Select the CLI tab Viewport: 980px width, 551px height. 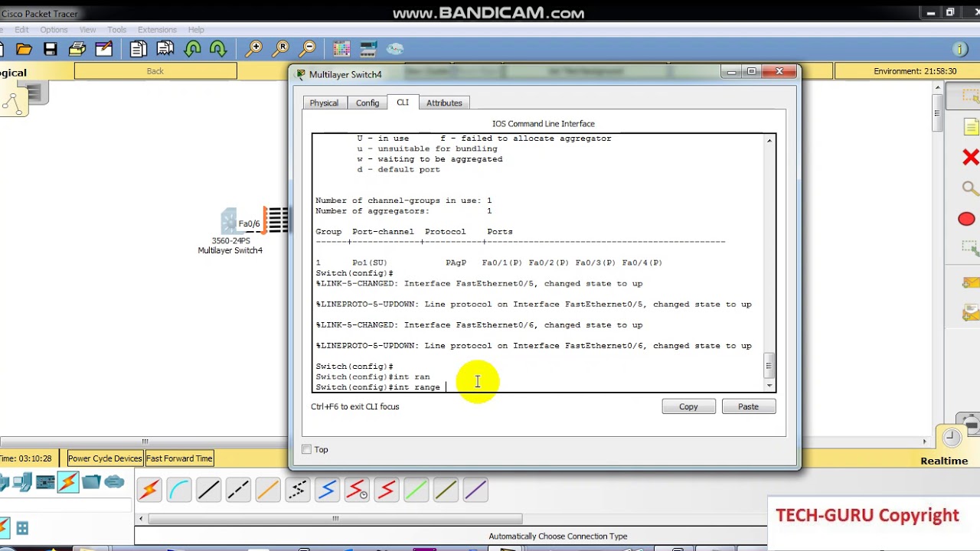click(403, 103)
